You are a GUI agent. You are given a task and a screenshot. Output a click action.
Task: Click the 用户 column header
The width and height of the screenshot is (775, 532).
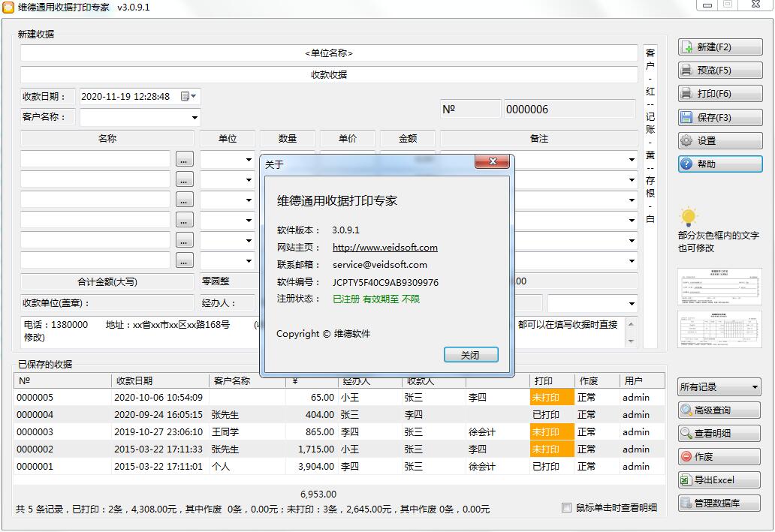pos(642,381)
